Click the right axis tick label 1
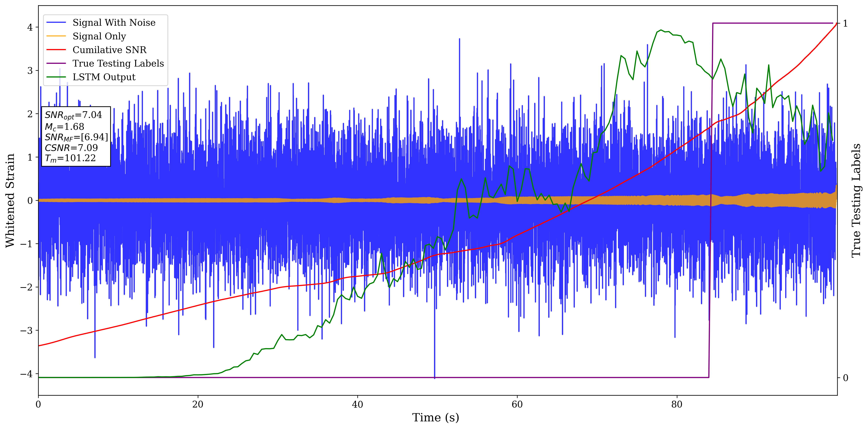 tap(845, 24)
